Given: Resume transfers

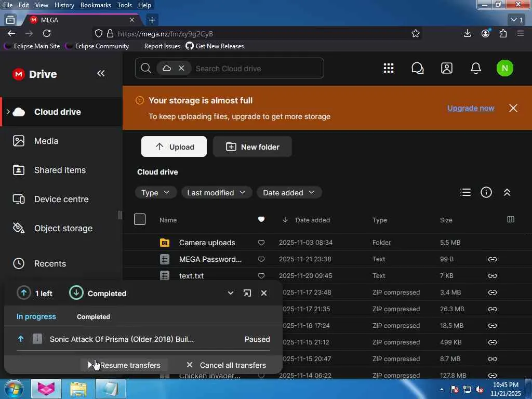Looking at the screenshot, I should pyautogui.click(x=124, y=365).
